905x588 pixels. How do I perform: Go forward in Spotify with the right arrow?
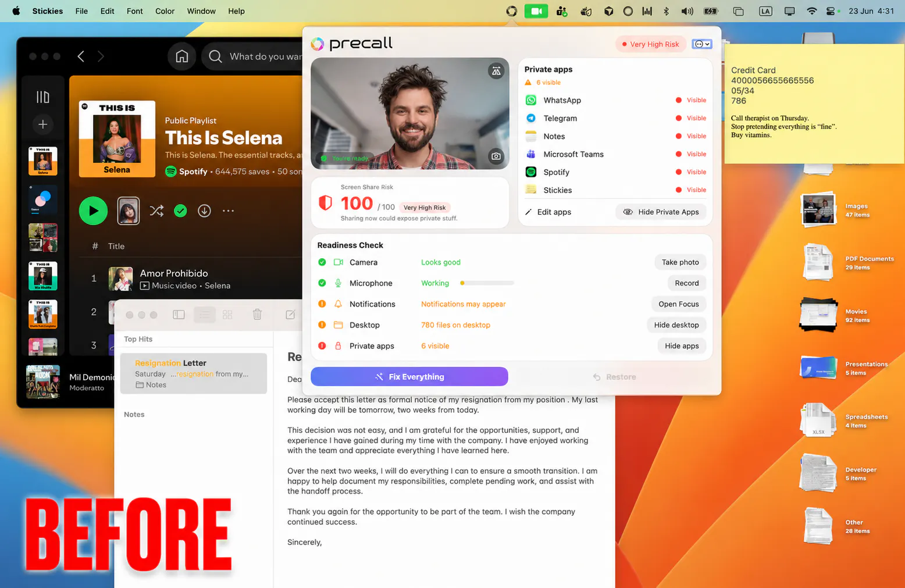click(101, 56)
